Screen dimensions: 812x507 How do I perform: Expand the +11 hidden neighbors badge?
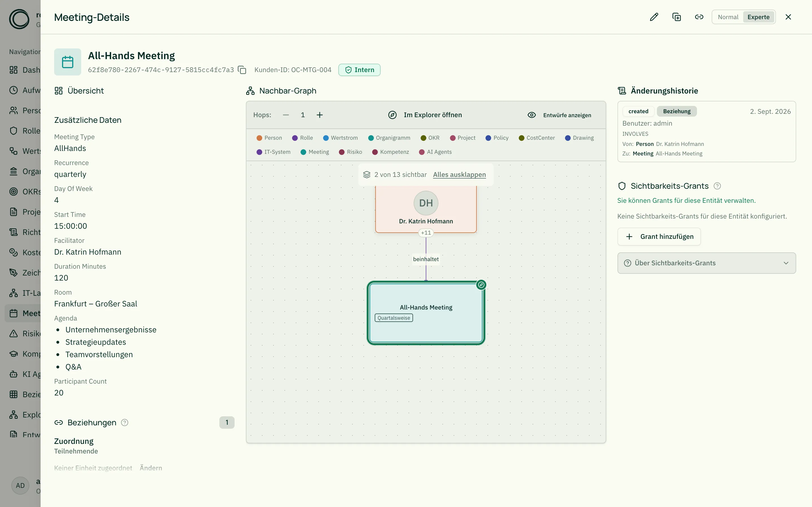click(426, 233)
